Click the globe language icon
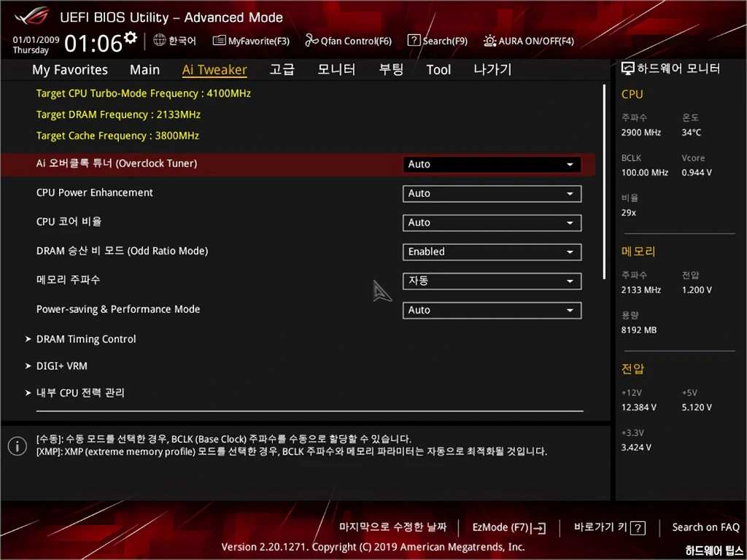This screenshot has width=747, height=560. pyautogui.click(x=159, y=41)
